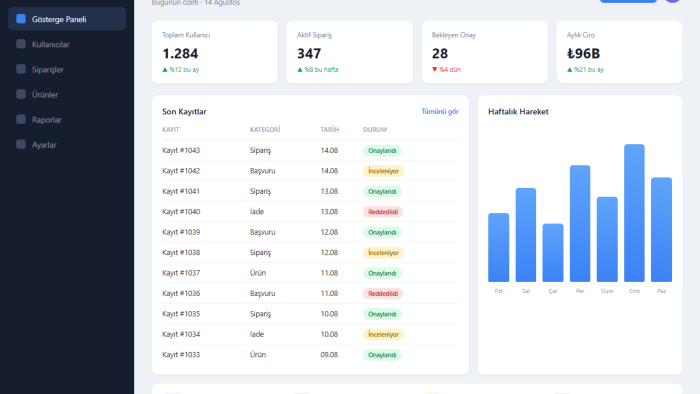This screenshot has width=700, height=394.
Task: Select row Kayıt #1042
Action: point(310,171)
